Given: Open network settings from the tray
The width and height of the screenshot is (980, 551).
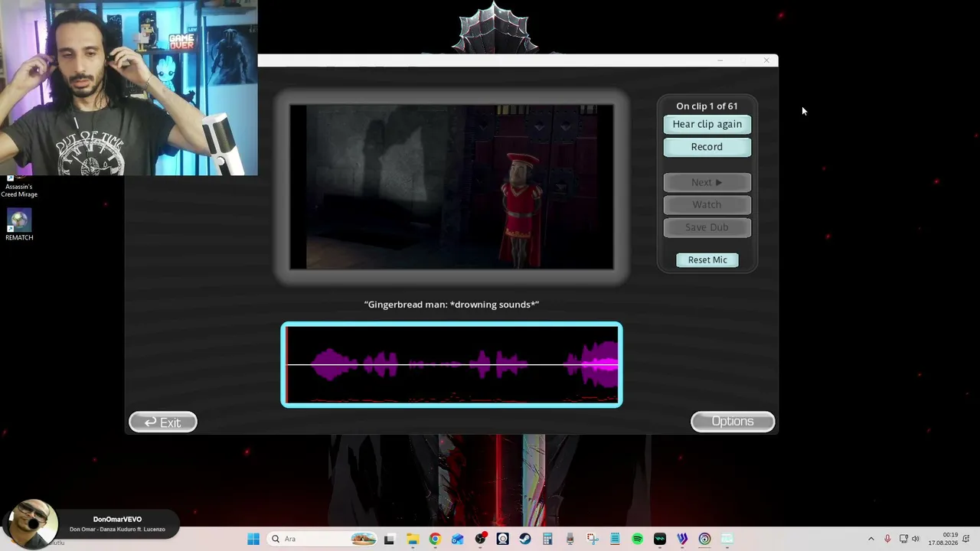Looking at the screenshot, I should pyautogui.click(x=903, y=539).
